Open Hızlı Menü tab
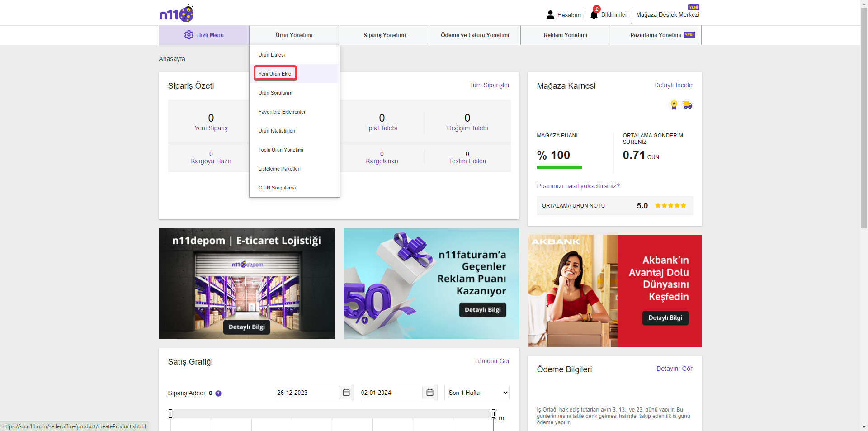 [204, 35]
